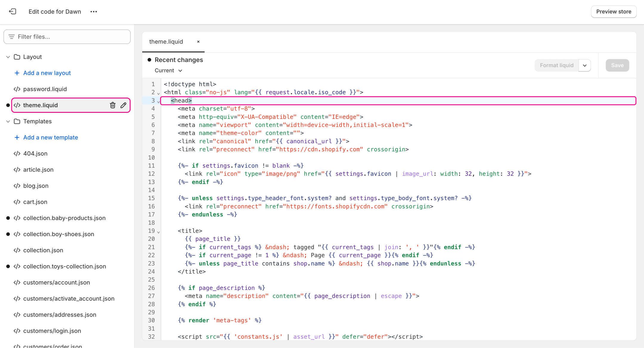Screen dimensions: 644x348
Task: Click the Preview store button
Action: point(614,12)
